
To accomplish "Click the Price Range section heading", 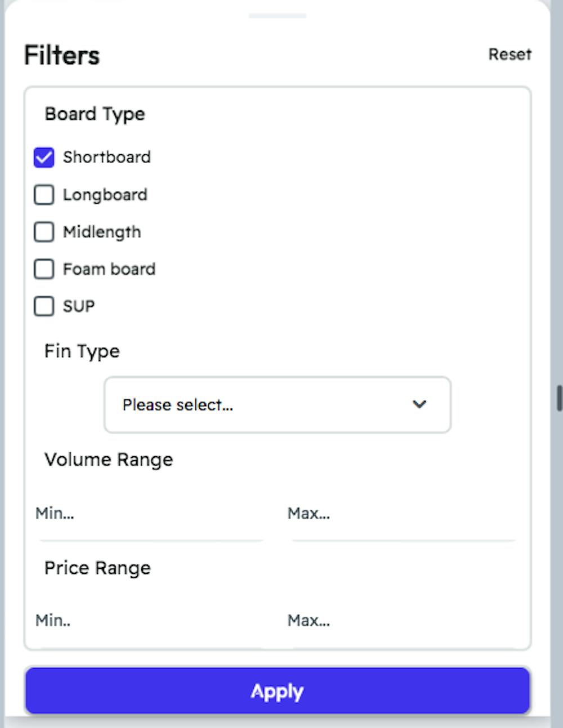I will click(x=97, y=568).
